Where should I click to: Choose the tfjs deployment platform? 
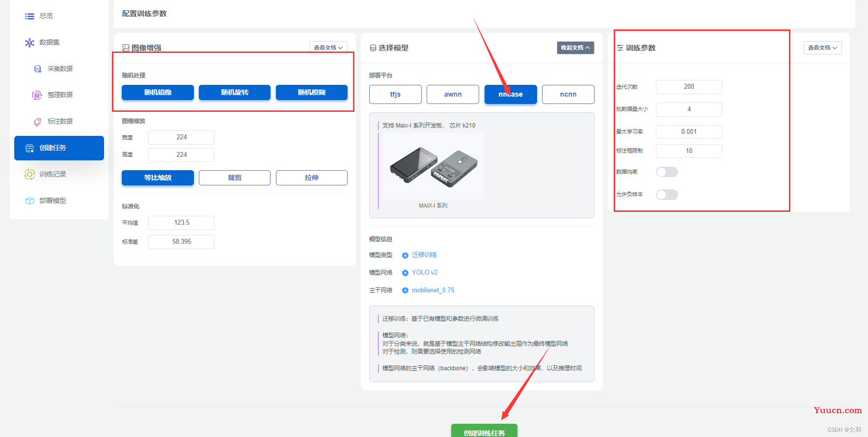[x=395, y=94]
